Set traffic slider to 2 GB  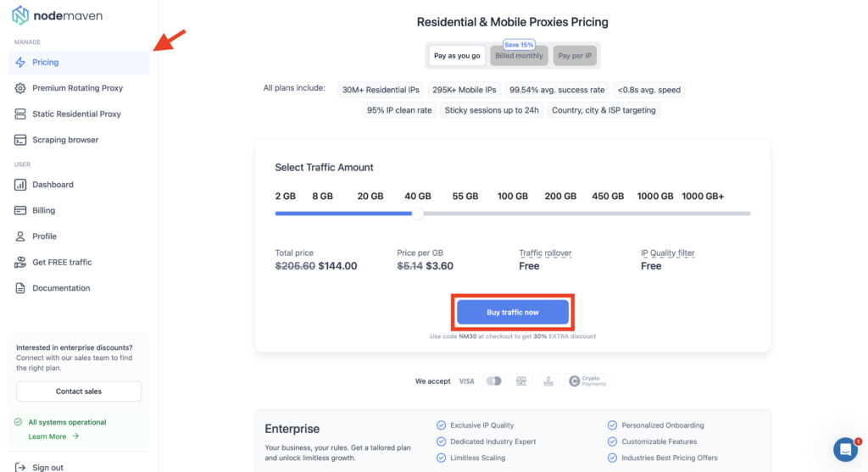(x=285, y=197)
